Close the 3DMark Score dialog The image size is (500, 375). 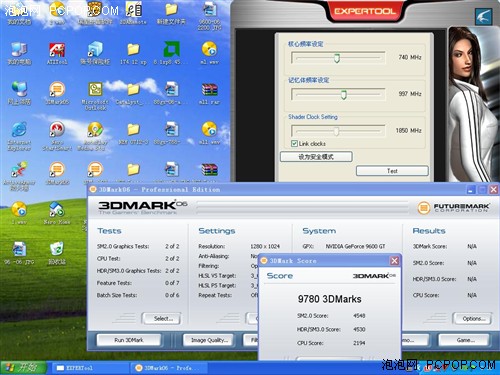(394, 261)
